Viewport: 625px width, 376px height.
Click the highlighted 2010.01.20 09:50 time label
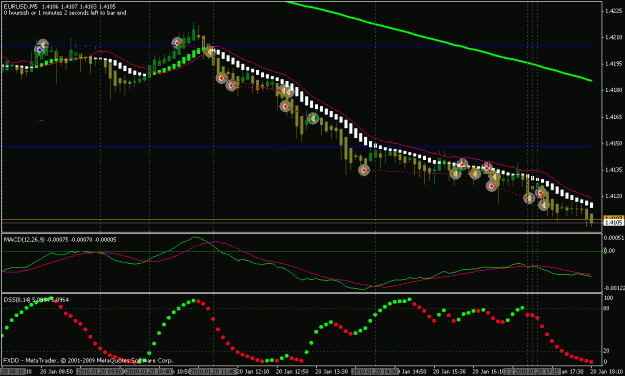pos(100,372)
